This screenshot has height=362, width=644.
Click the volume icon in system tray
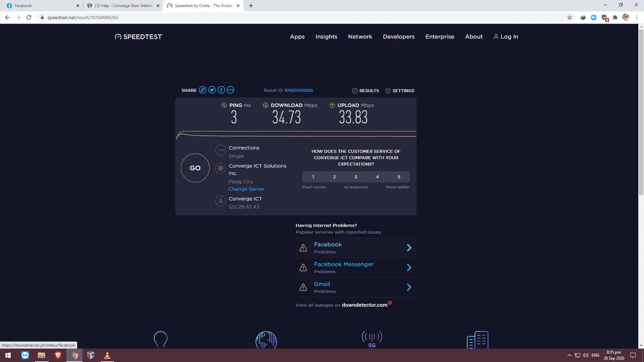[x=586, y=355]
